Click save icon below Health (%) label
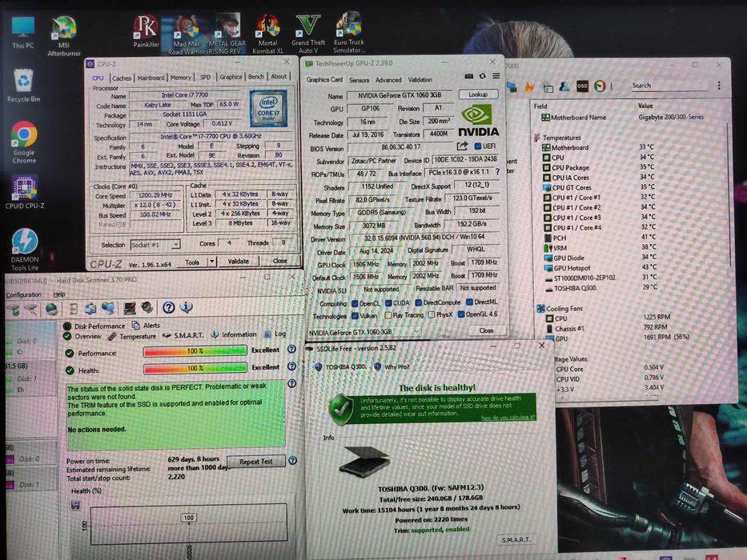 (x=75, y=505)
